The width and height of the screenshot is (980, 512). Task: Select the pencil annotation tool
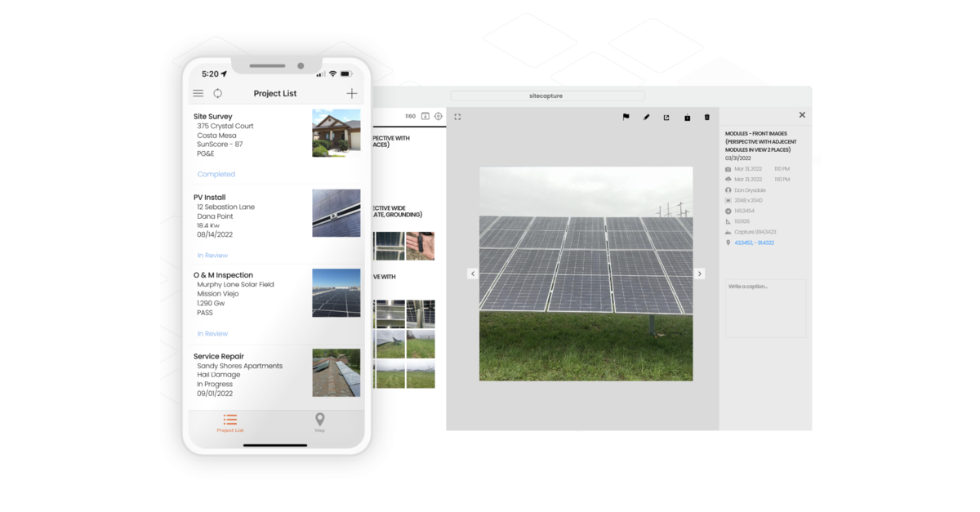pyautogui.click(x=646, y=117)
